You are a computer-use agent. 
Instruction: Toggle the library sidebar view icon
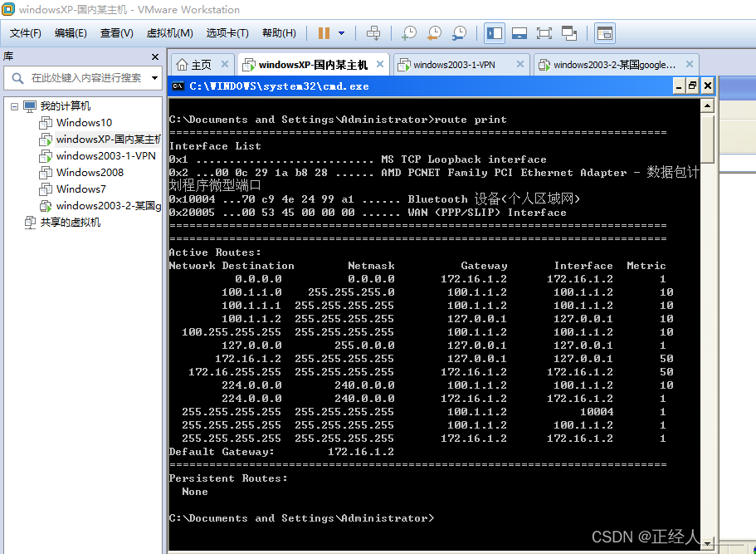pos(495,33)
